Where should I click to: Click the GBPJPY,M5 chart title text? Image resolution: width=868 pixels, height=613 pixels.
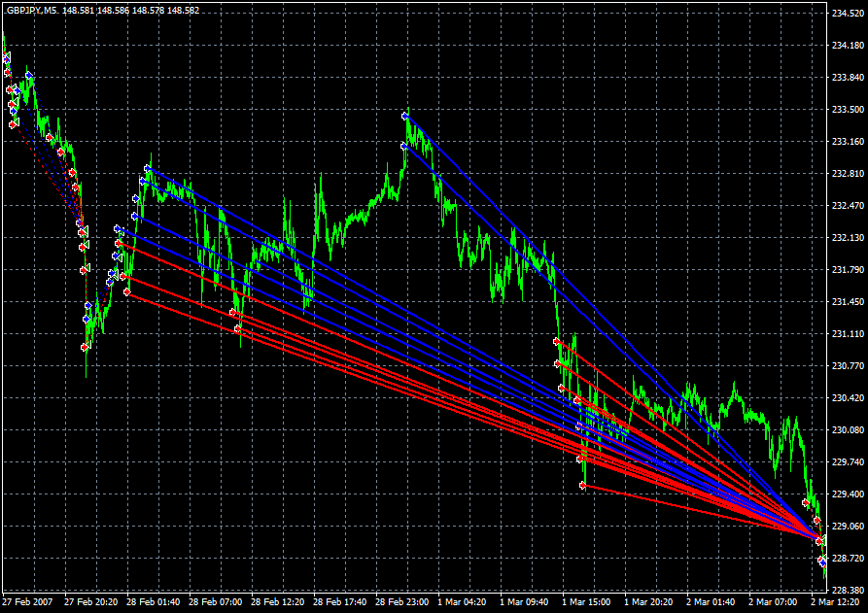(x=31, y=11)
